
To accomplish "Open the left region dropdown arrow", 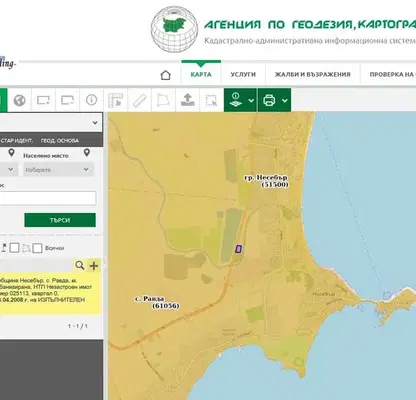I will pyautogui.click(x=11, y=169).
